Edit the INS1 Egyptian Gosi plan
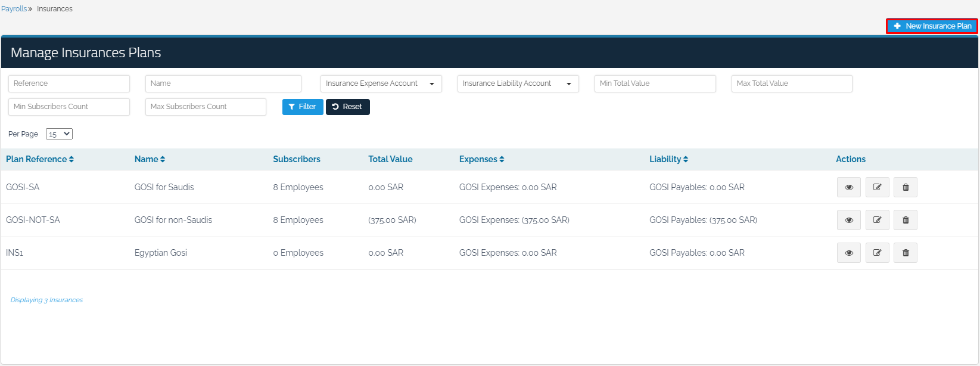The image size is (980, 366). 877,253
